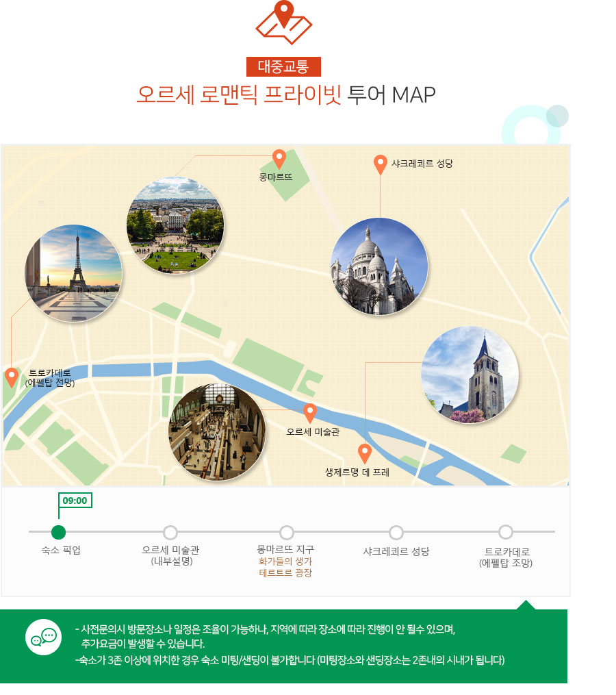Click the 오르세 미술관 map label
Viewport: 616px width, 695px height.
[x=313, y=431]
